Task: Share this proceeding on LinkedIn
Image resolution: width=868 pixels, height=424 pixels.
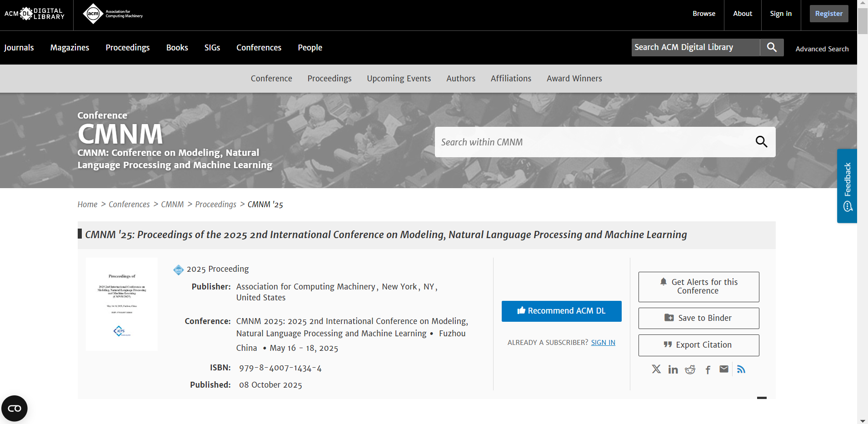Action: click(673, 369)
